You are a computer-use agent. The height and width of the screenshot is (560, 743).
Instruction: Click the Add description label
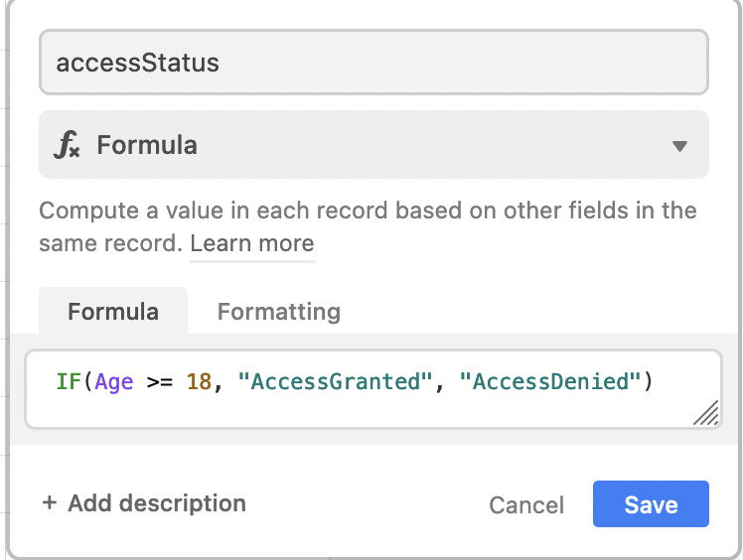[x=157, y=503]
